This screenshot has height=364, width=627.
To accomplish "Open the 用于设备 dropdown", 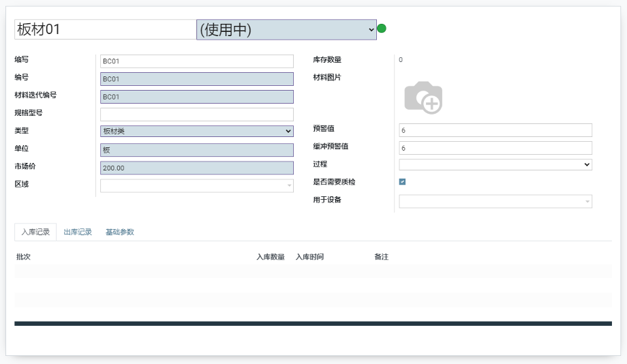I will click(495, 201).
